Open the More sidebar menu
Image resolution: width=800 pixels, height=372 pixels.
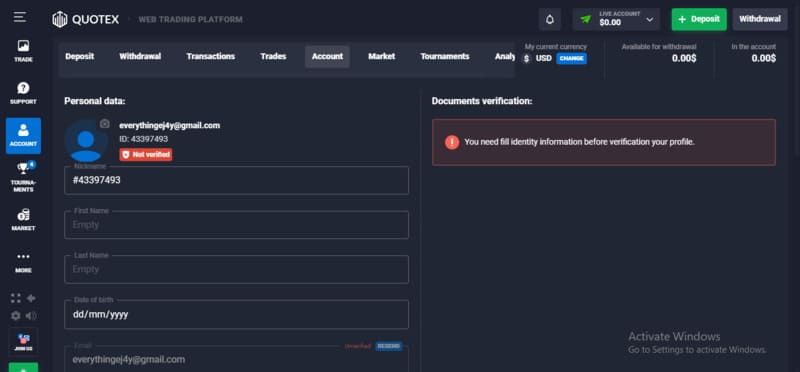[23, 262]
